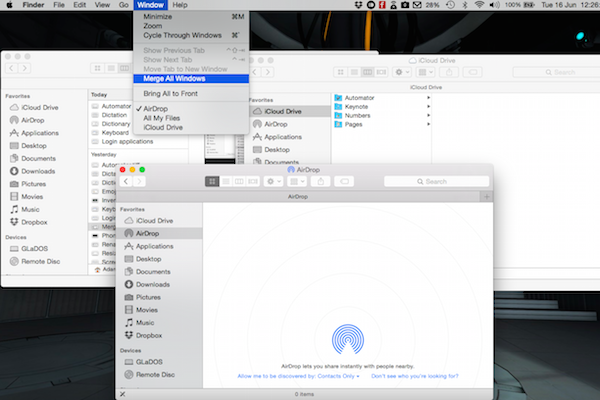This screenshot has height=400, width=600.
Task: Click volume icon in menu bar
Action: coord(494,5)
